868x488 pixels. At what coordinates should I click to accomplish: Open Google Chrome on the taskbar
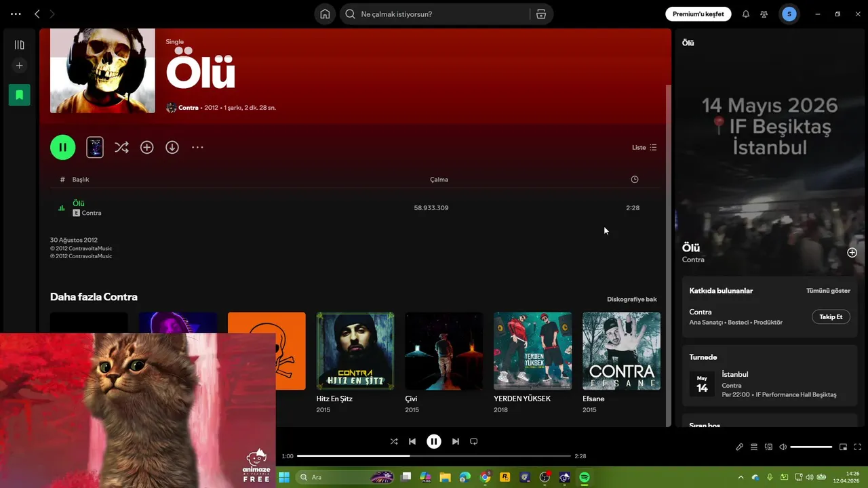tap(486, 477)
